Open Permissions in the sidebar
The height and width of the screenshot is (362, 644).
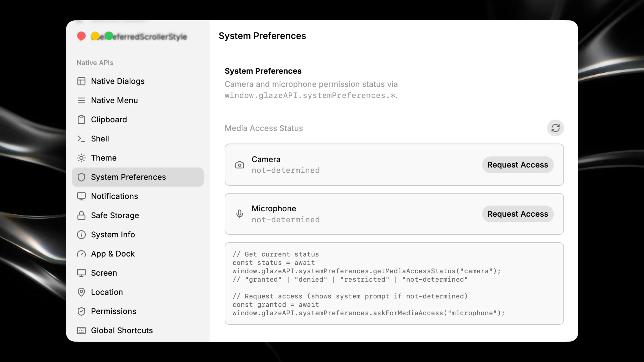click(137, 311)
